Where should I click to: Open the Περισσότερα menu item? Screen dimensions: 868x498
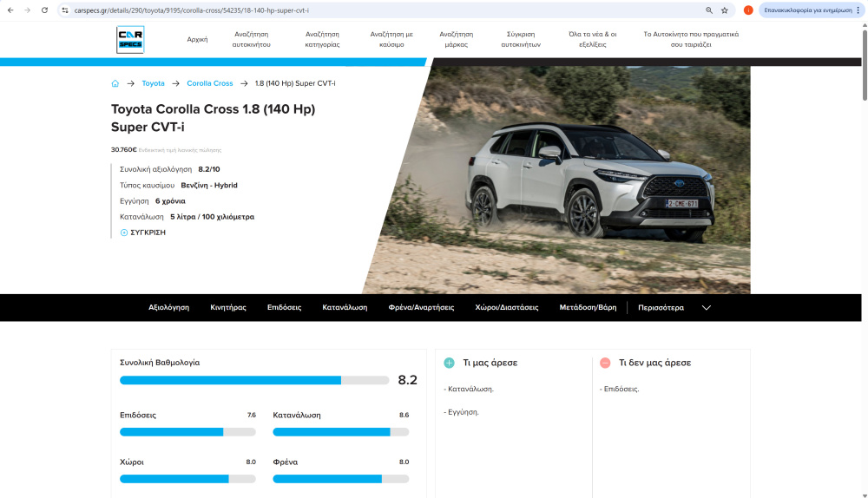[x=661, y=307]
